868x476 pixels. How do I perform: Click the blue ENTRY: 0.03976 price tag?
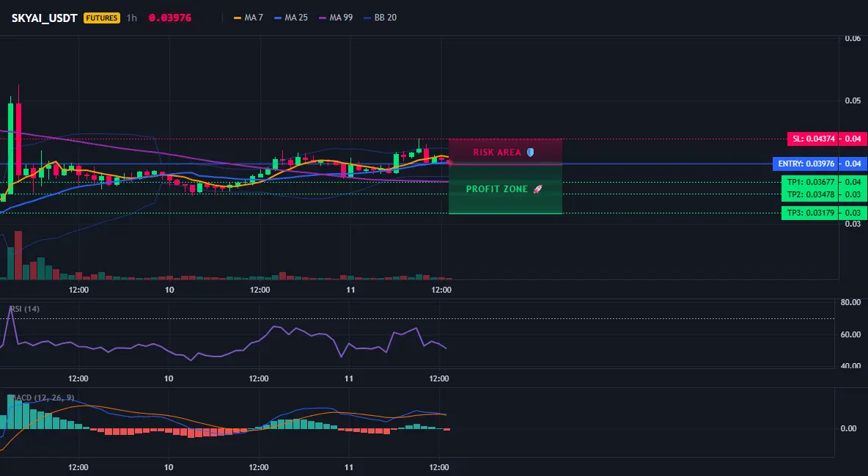pyautogui.click(x=806, y=164)
